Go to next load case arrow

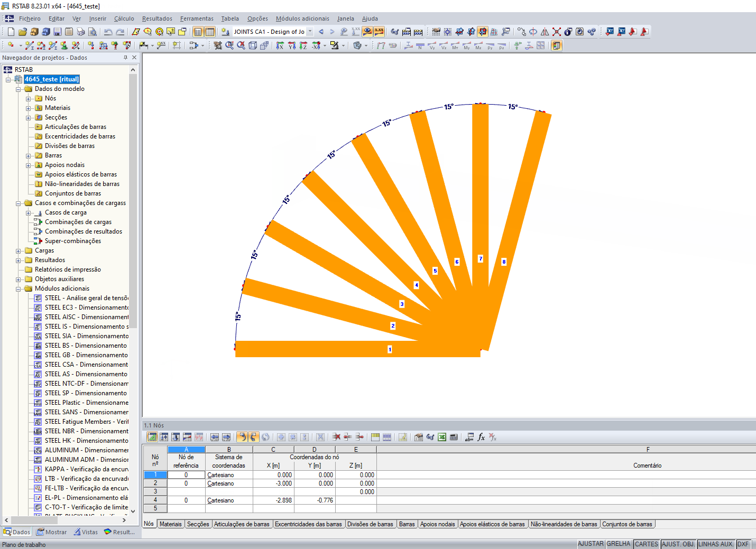[x=332, y=32]
